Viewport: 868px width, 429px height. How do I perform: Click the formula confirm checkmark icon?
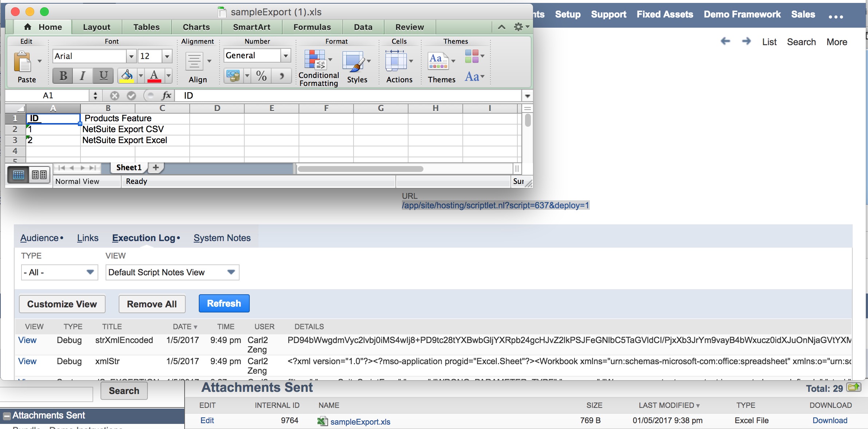[131, 95]
